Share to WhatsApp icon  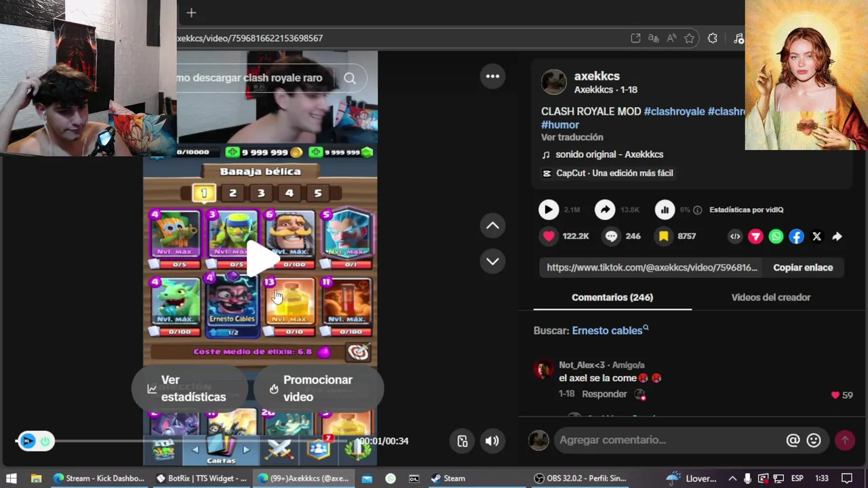tap(776, 237)
